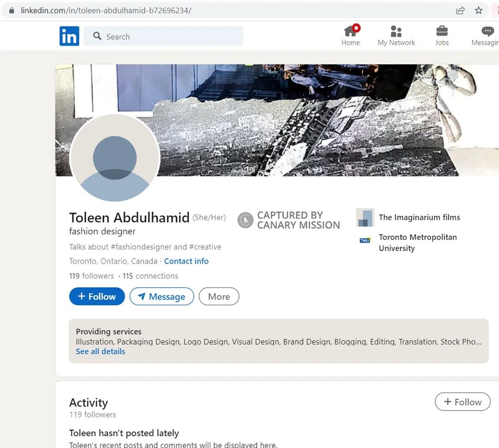Image resolution: width=499 pixels, height=448 pixels.
Task: Bookmark the page with star icon
Action: (478, 11)
